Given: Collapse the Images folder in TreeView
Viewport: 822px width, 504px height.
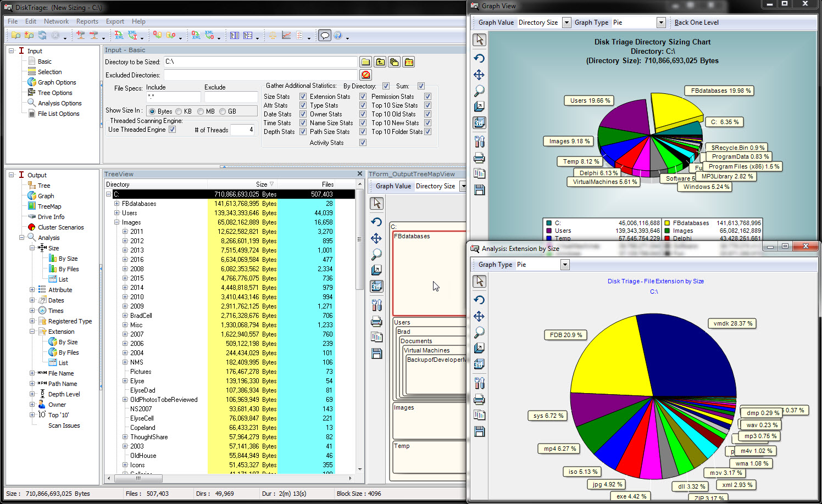Looking at the screenshot, I should (116, 222).
